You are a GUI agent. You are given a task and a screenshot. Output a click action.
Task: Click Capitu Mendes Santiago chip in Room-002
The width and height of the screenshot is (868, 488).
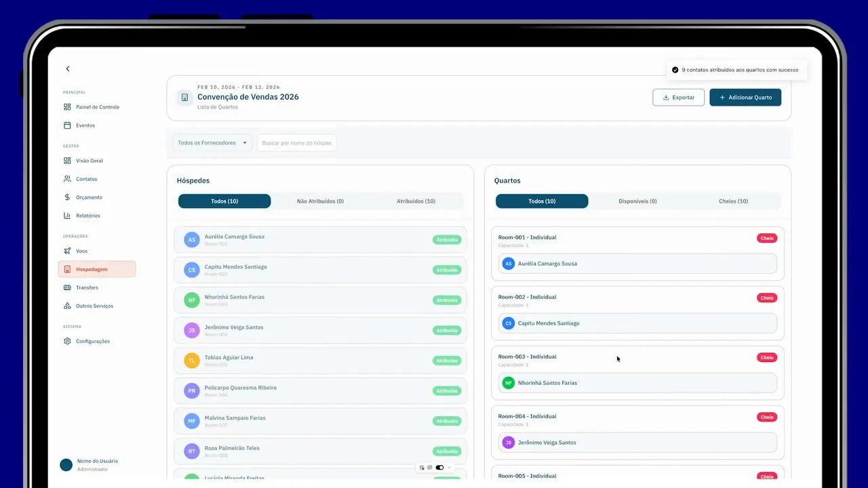pos(637,323)
